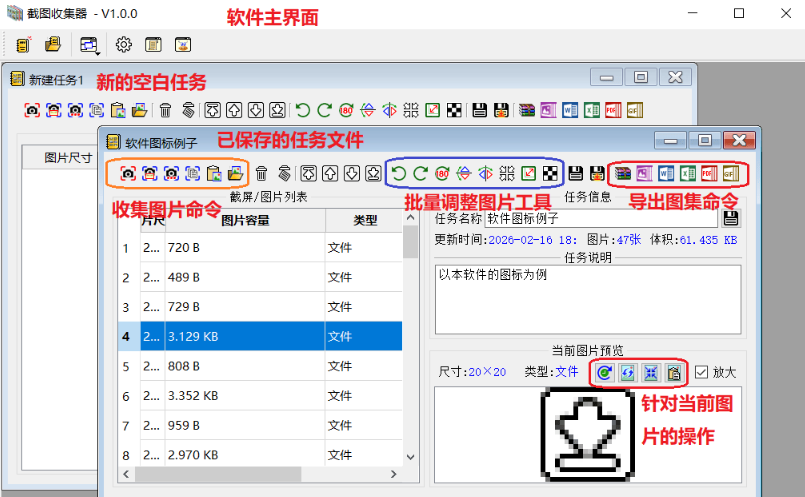
Task: Toggle the 放大 checkbox
Action: (x=701, y=372)
